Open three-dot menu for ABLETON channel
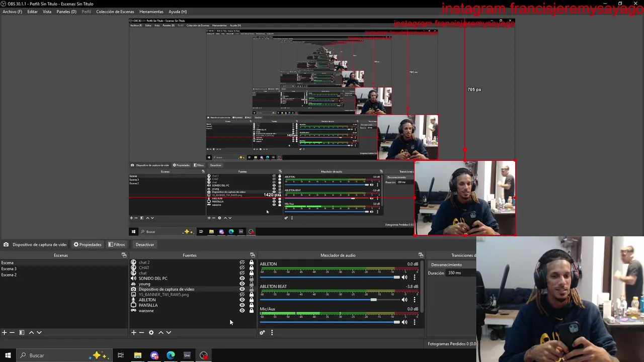644x362 pixels. coord(415,277)
